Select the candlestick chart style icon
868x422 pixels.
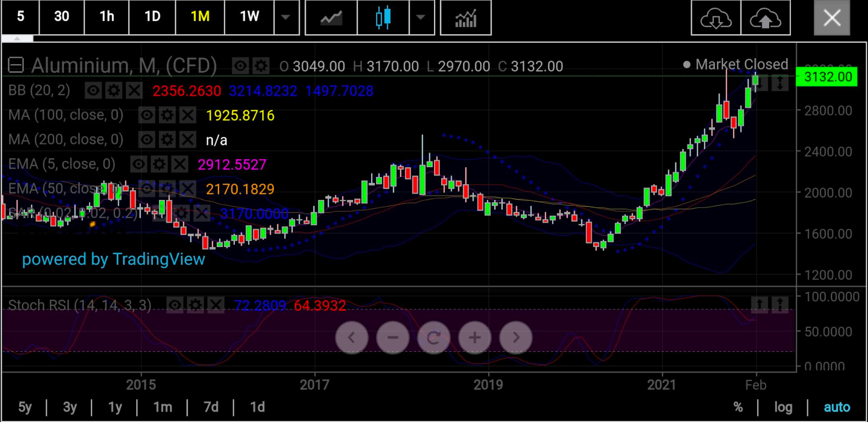pyautogui.click(x=383, y=18)
